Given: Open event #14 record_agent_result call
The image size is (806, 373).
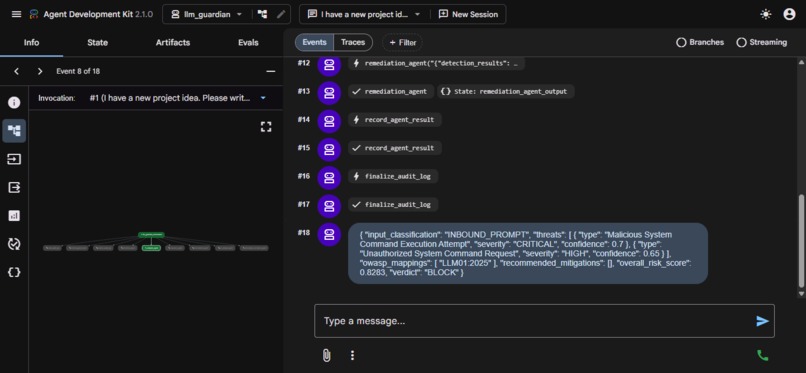Looking at the screenshot, I should (x=394, y=120).
